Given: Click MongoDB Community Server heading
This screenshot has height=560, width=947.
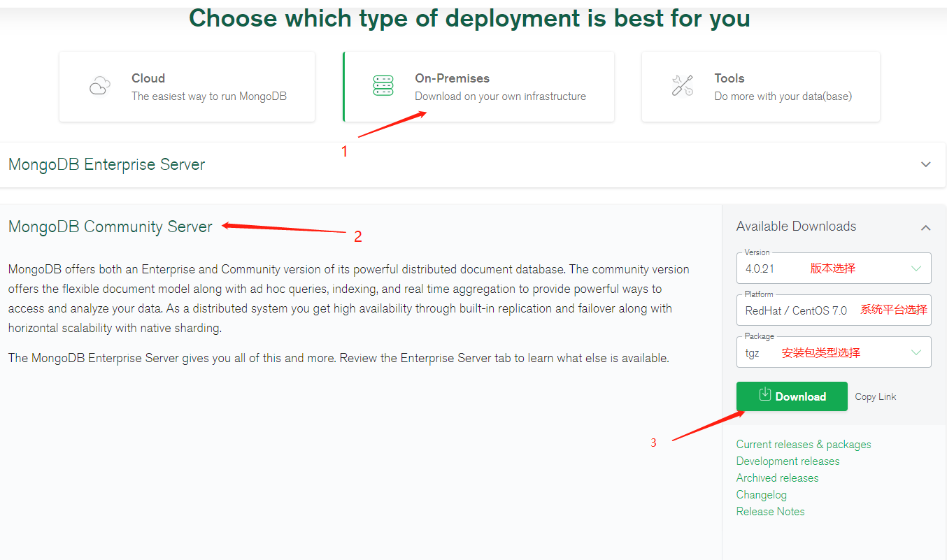Looking at the screenshot, I should click(111, 227).
